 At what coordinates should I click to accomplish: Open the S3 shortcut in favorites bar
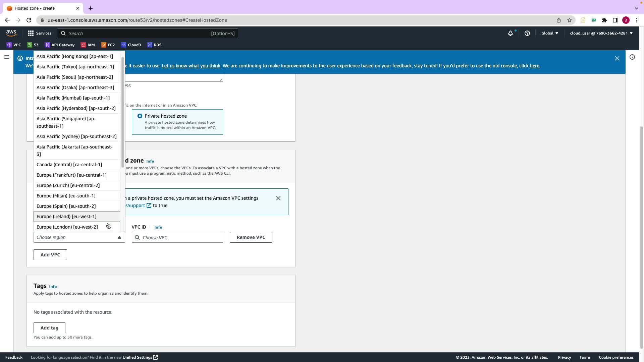(33, 45)
